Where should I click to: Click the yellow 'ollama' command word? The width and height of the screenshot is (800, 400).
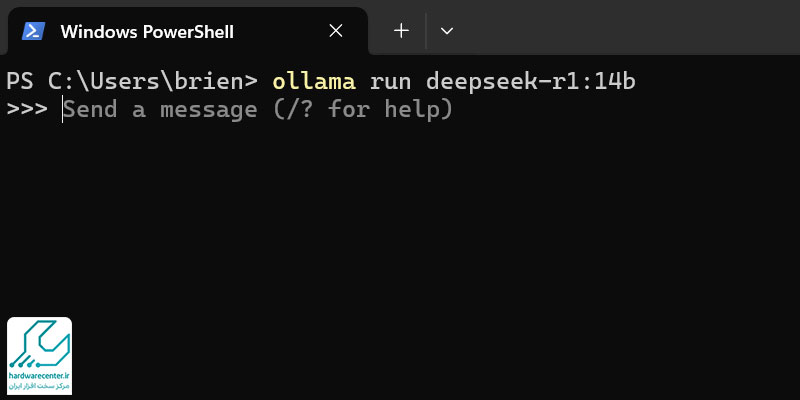[x=314, y=82]
